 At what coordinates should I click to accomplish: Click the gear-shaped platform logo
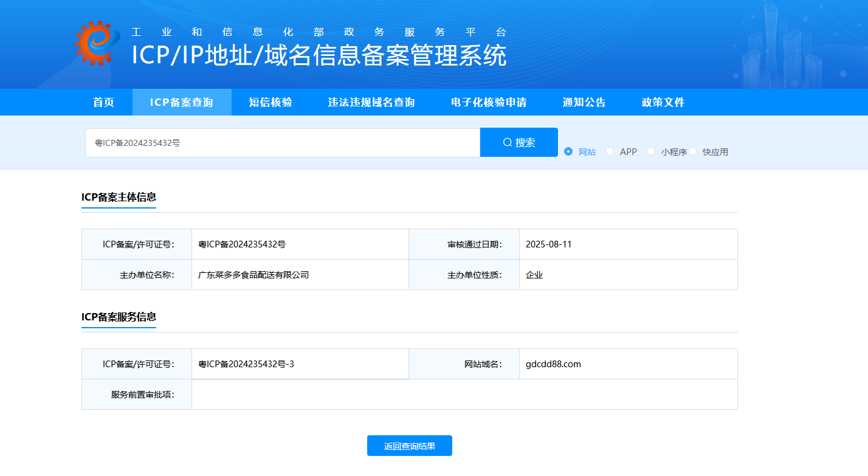98,43
